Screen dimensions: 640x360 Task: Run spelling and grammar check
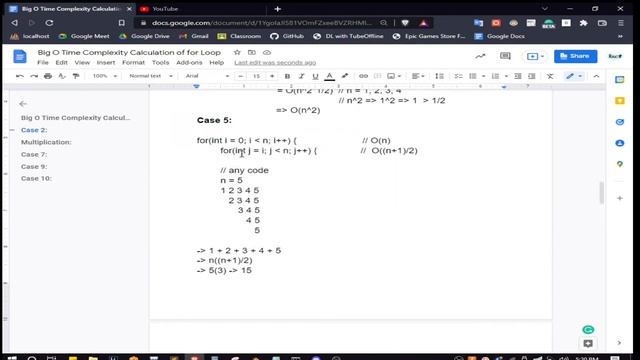pos(62,76)
